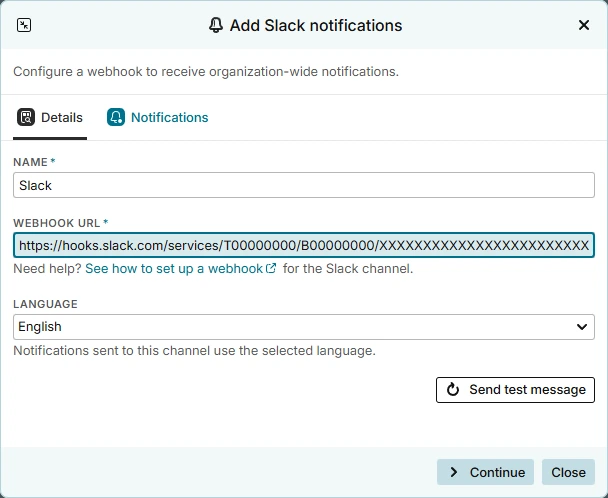Click the Close button at the bottom
Viewport: 608px width, 498px height.
pos(568,472)
